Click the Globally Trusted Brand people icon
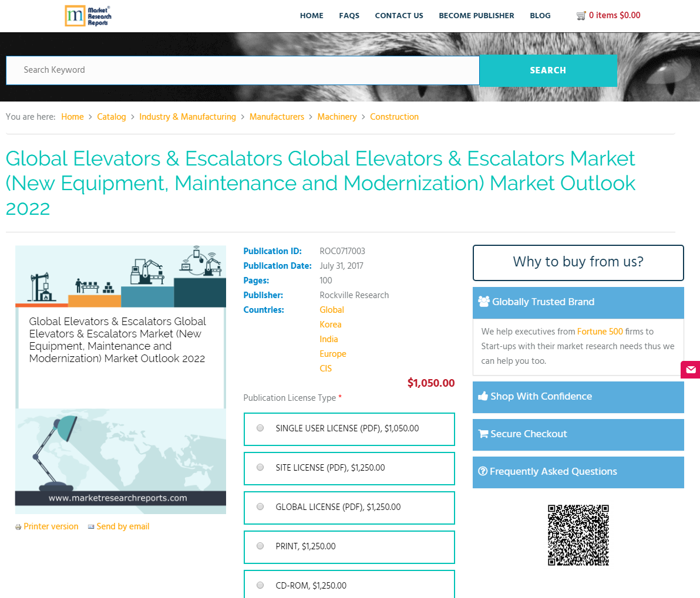 [x=484, y=302]
